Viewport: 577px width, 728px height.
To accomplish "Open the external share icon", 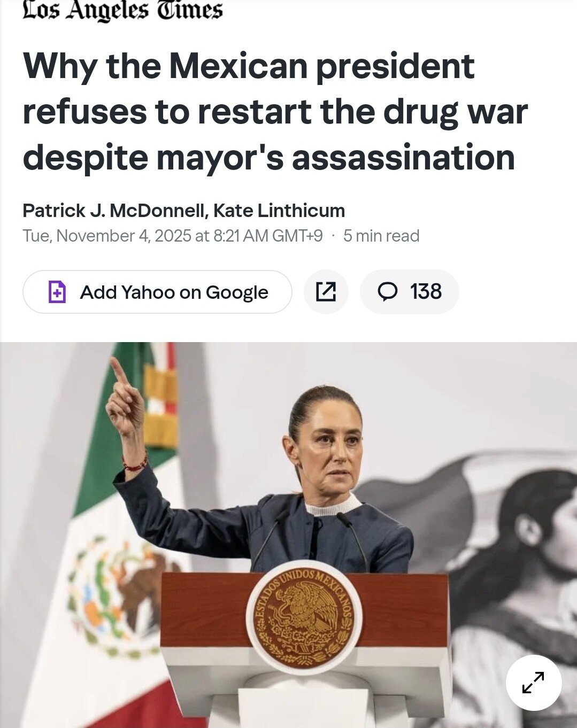I will (326, 292).
